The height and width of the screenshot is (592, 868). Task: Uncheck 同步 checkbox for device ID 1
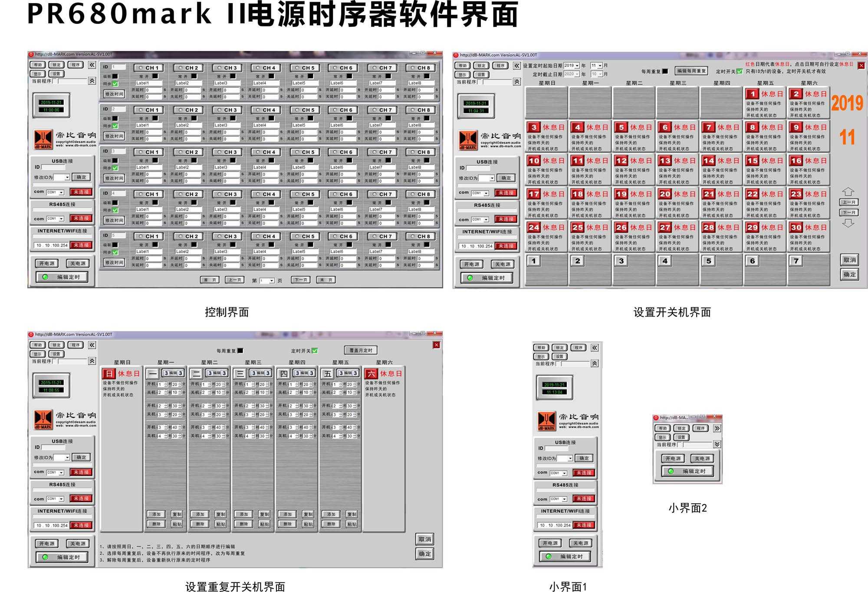[x=115, y=84]
